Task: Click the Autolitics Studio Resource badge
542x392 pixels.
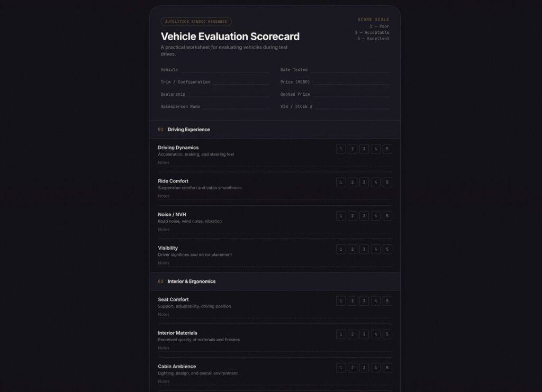Action: 196,22
